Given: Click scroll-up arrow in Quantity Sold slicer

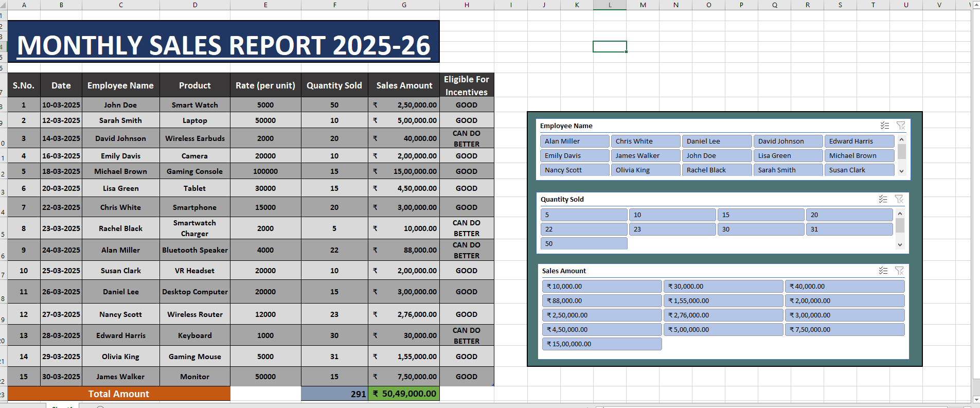Looking at the screenshot, I should point(900,214).
